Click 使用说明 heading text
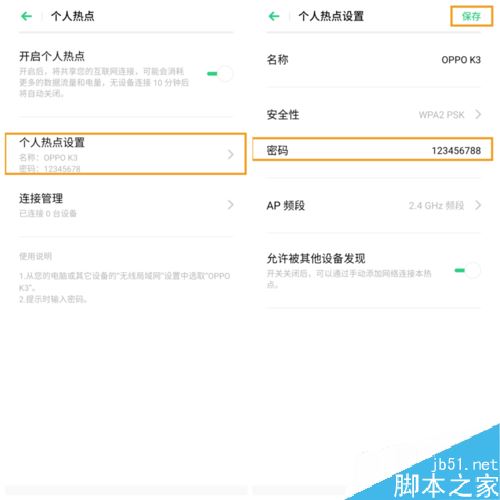This screenshot has width=500, height=500. tap(35, 256)
